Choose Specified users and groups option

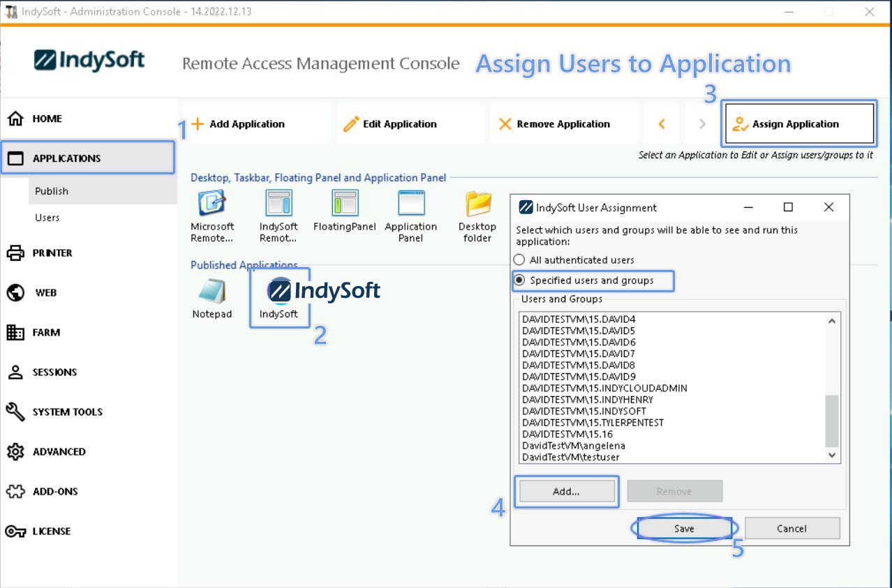point(584,280)
